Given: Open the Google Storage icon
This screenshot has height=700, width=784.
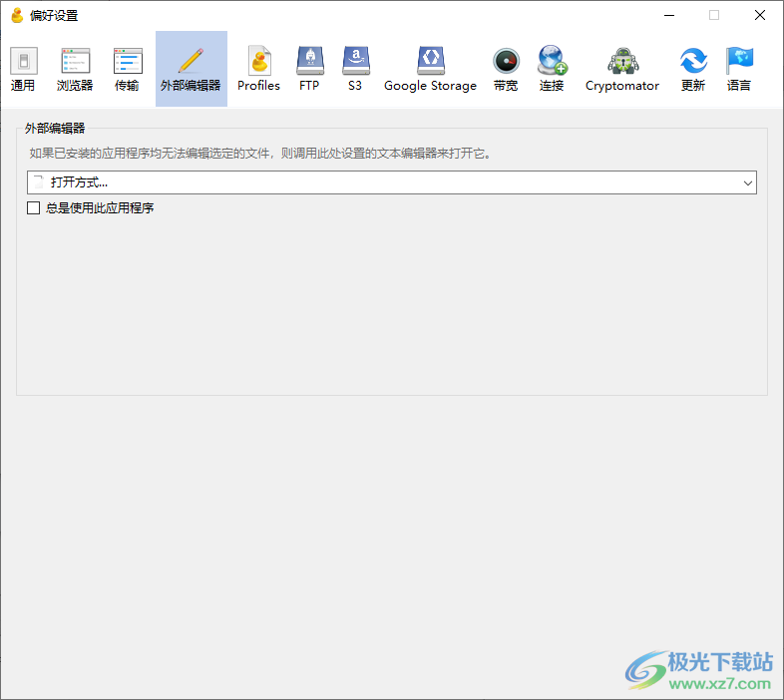Looking at the screenshot, I should pyautogui.click(x=431, y=61).
